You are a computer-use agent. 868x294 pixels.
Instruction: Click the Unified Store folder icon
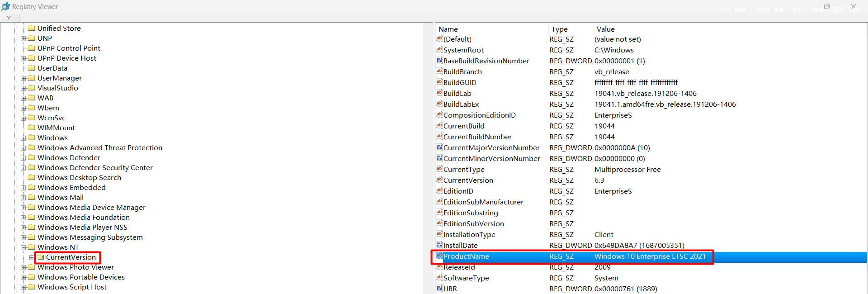[x=32, y=28]
